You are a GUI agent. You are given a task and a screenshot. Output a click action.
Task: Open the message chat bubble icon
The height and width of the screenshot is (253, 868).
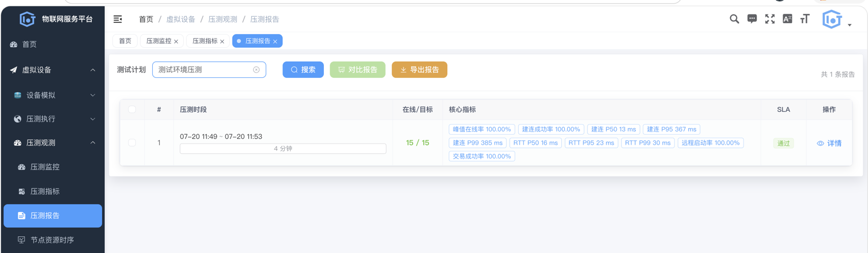click(752, 19)
